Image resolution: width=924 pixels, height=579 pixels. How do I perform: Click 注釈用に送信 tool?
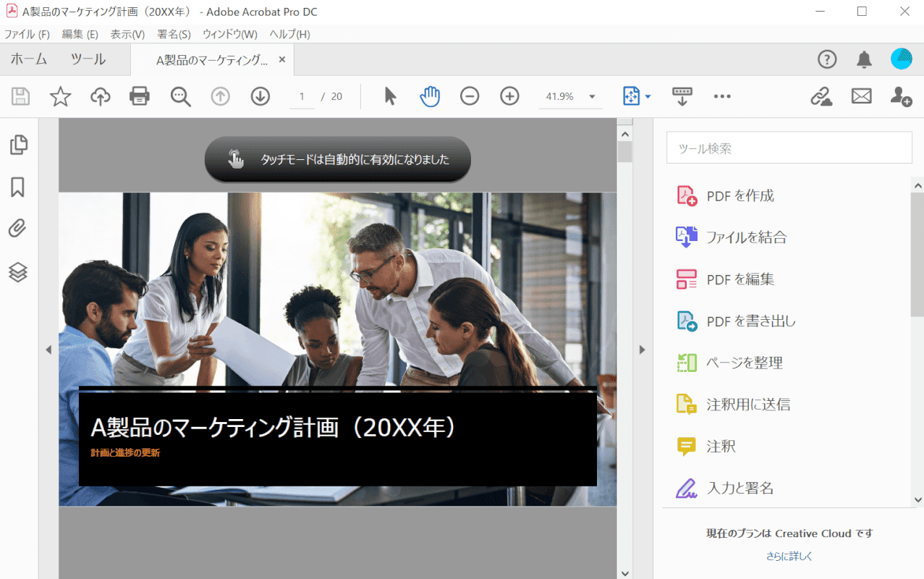(733, 405)
